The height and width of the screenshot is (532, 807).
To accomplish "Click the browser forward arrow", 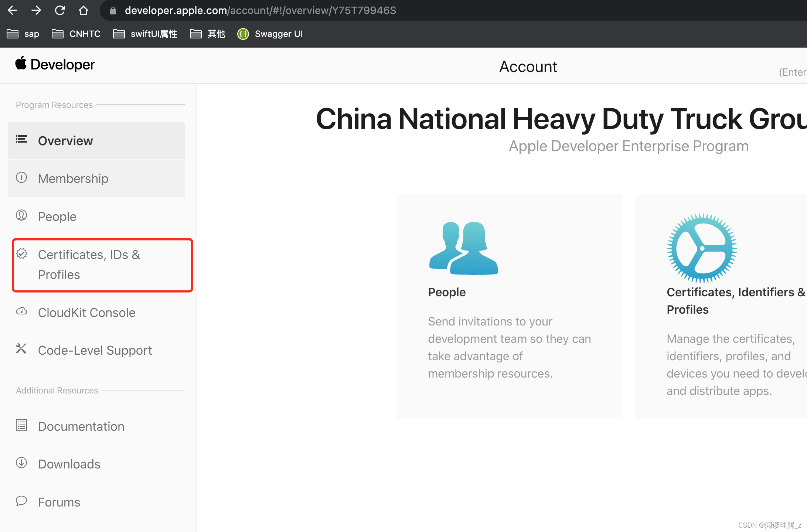I will pos(36,10).
